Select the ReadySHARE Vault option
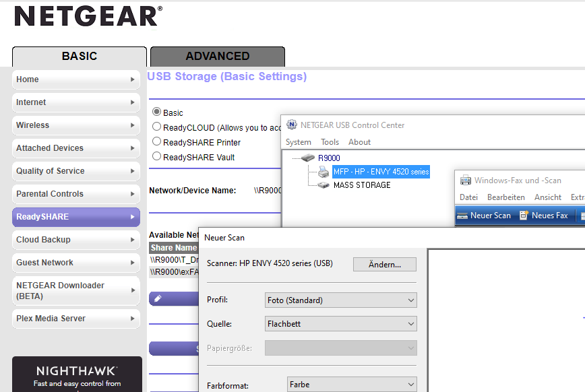Image resolution: width=585 pixels, height=392 pixels. point(156,157)
